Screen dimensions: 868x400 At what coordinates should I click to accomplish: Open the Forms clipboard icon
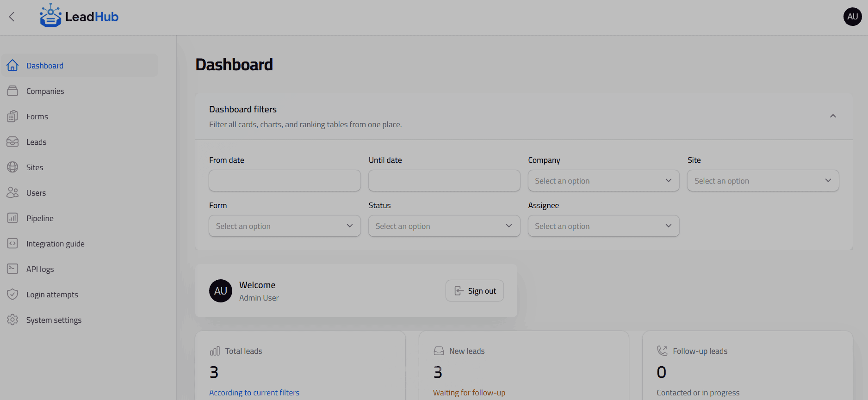click(x=12, y=117)
